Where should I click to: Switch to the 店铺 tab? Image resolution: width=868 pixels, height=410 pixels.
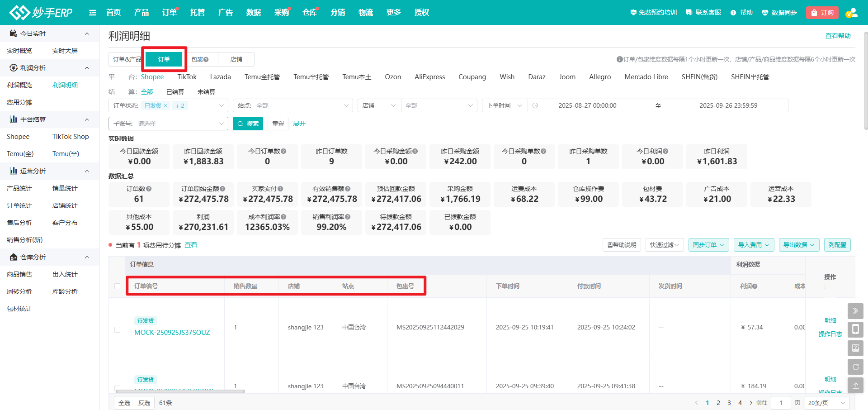click(x=236, y=59)
